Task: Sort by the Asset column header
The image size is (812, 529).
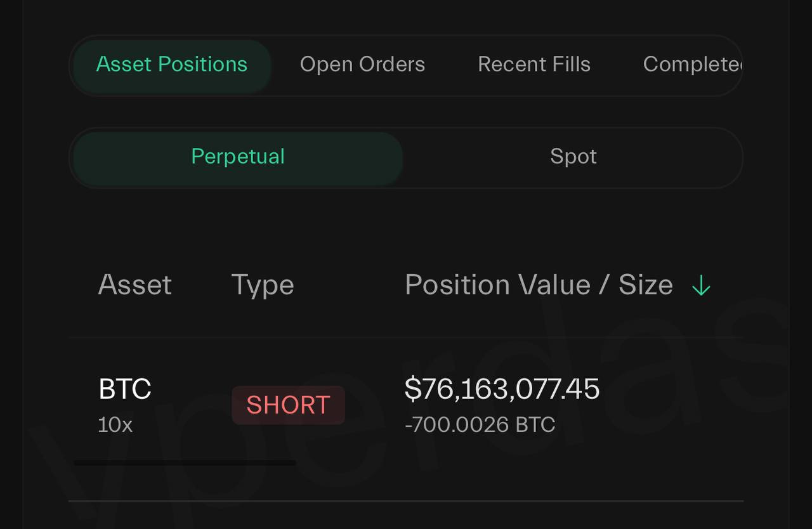Action: coord(135,285)
